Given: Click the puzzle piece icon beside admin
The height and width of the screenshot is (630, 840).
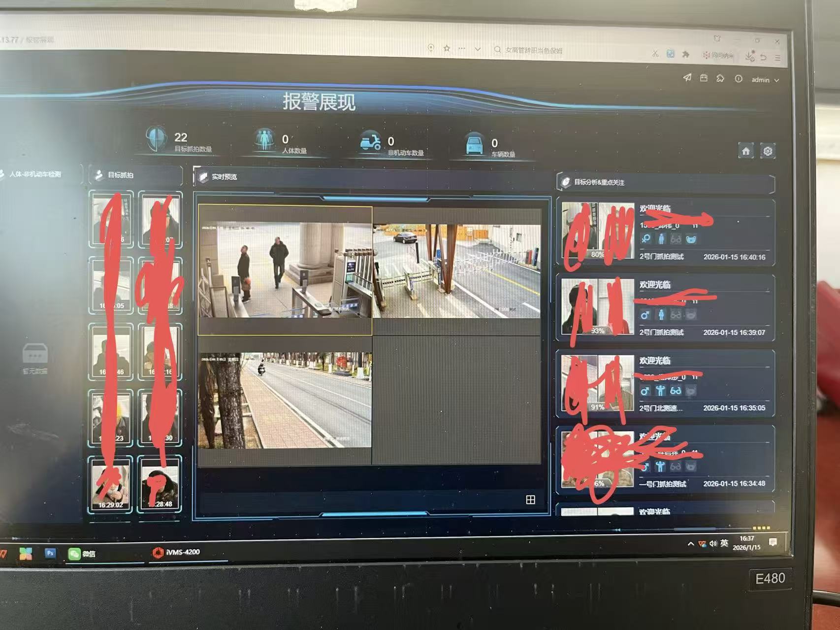Looking at the screenshot, I should [720, 78].
